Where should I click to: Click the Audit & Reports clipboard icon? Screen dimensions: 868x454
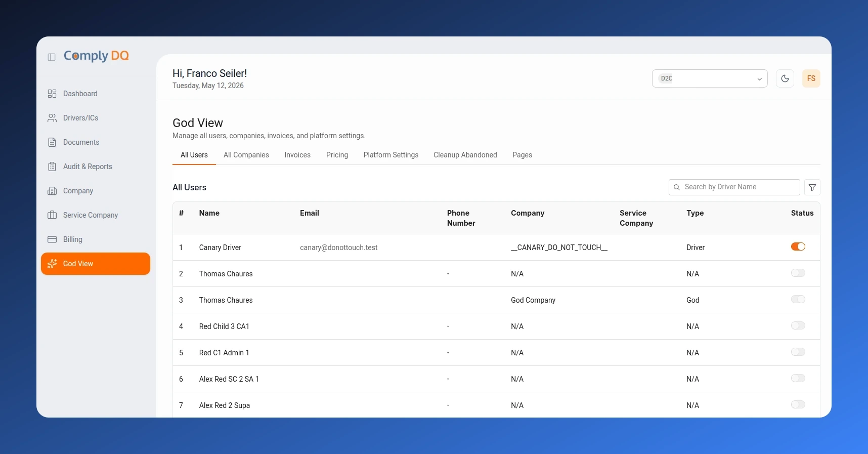52,167
